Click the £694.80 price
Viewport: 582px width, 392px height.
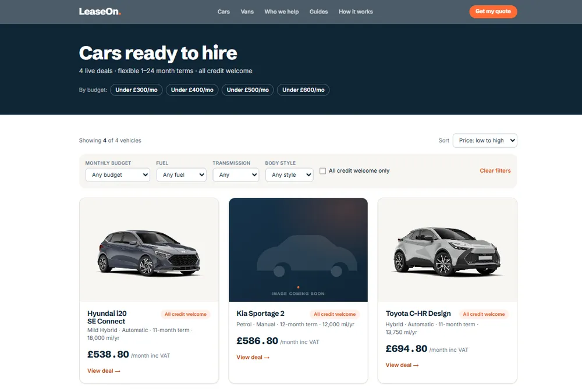pos(406,348)
